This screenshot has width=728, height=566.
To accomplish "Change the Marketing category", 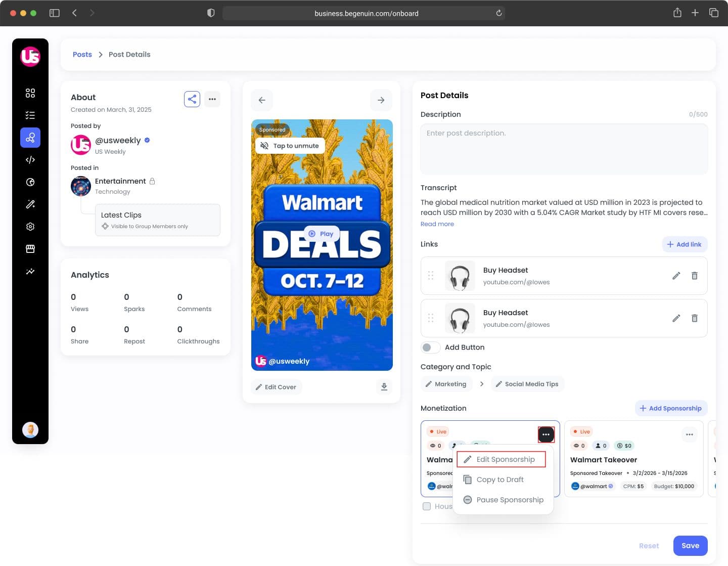I will (446, 384).
